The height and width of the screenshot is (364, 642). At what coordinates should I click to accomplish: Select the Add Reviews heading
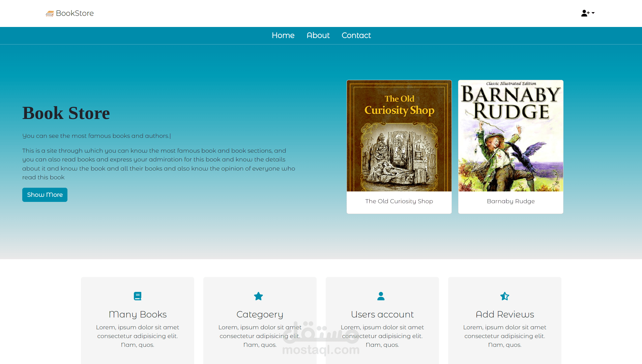click(505, 314)
